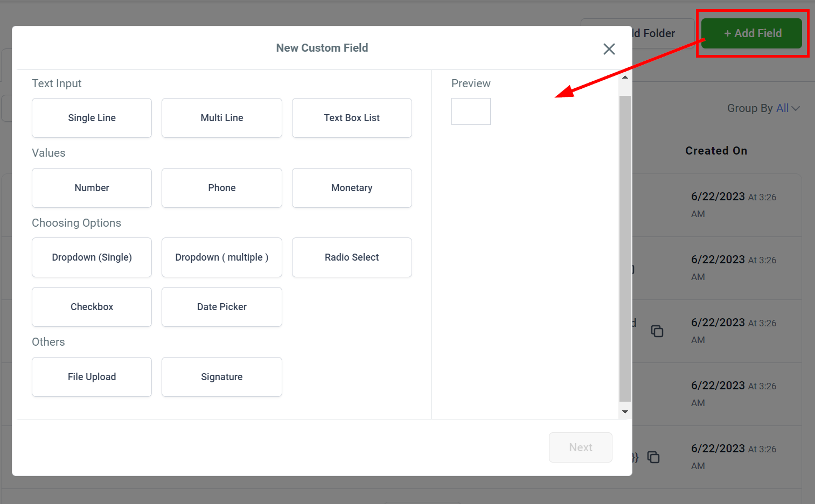The height and width of the screenshot is (504, 815).
Task: Click the green Add Field button
Action: 751,33
